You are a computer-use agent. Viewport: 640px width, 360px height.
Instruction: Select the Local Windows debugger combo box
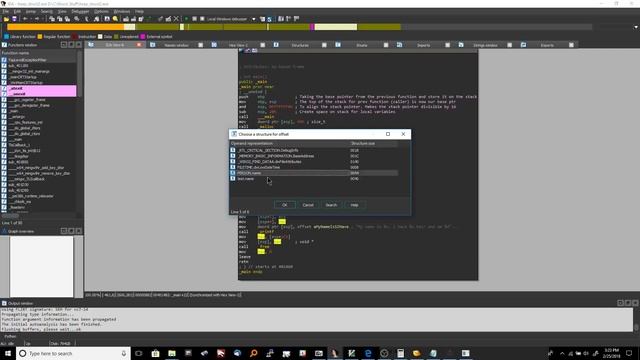coord(231,19)
